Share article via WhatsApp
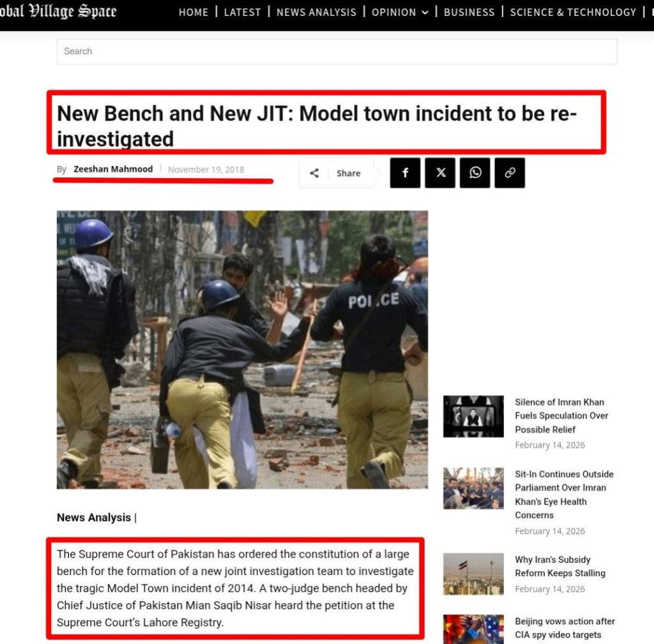 475,172
